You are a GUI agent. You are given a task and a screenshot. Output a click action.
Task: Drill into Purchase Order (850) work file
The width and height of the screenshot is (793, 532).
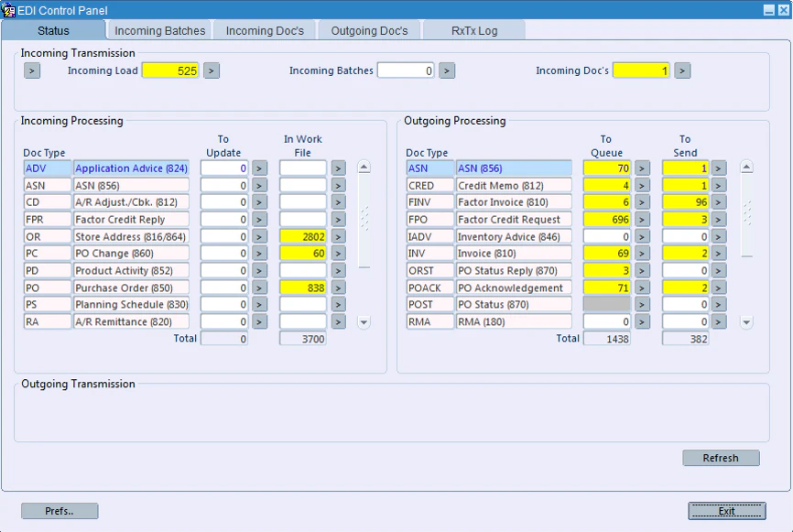click(338, 288)
